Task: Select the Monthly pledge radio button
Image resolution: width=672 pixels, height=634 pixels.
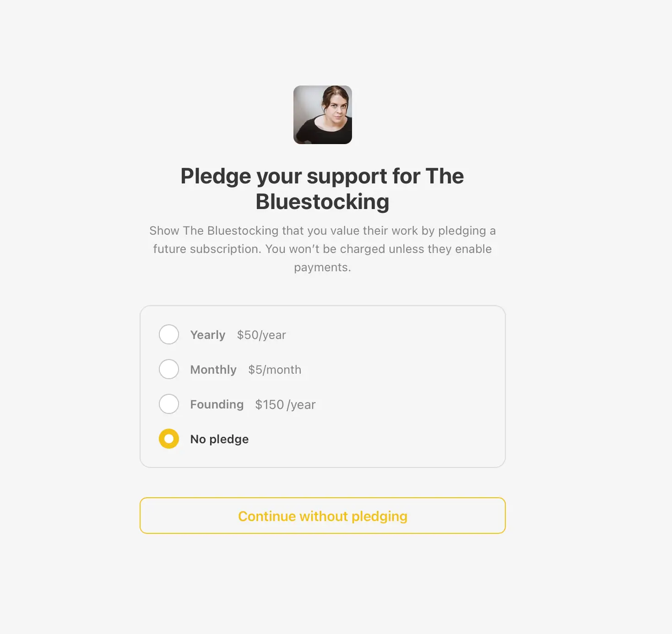Action: 169,369
